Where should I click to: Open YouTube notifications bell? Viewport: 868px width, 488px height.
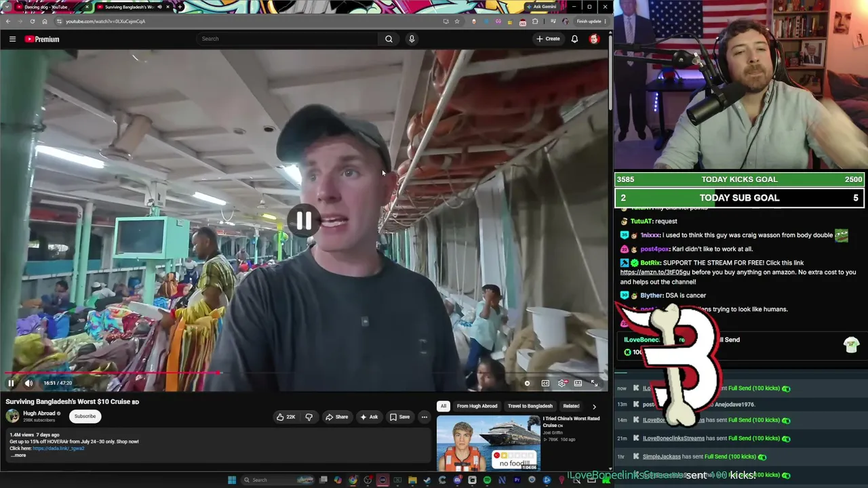[574, 39]
